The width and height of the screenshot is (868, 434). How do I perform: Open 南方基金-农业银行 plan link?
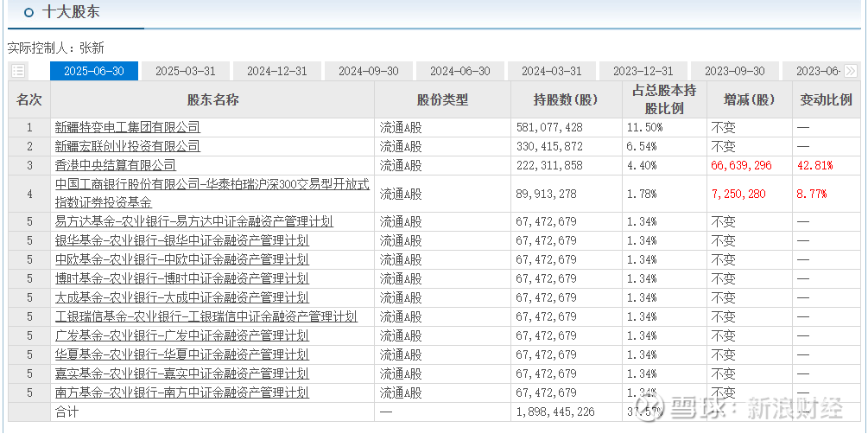[181, 393]
